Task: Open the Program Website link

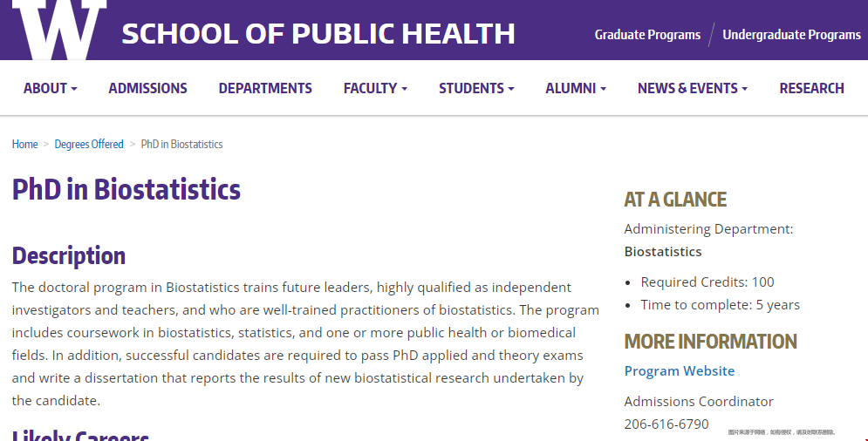Action: coord(680,370)
